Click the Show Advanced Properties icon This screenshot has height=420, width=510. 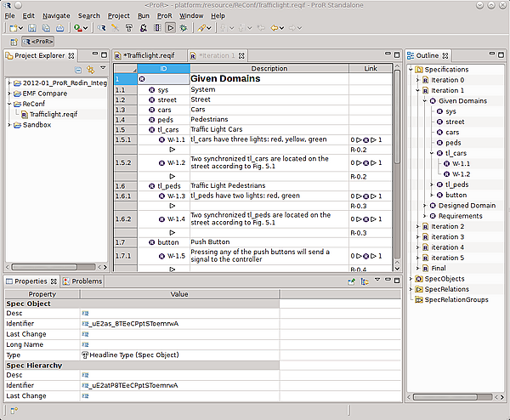[x=365, y=281]
